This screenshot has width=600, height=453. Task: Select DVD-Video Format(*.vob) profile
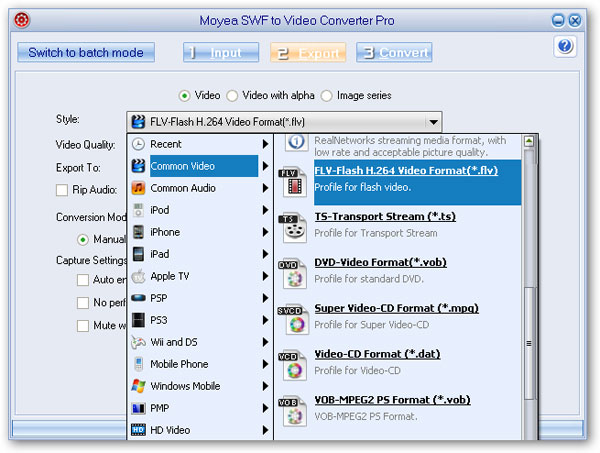pos(380,262)
